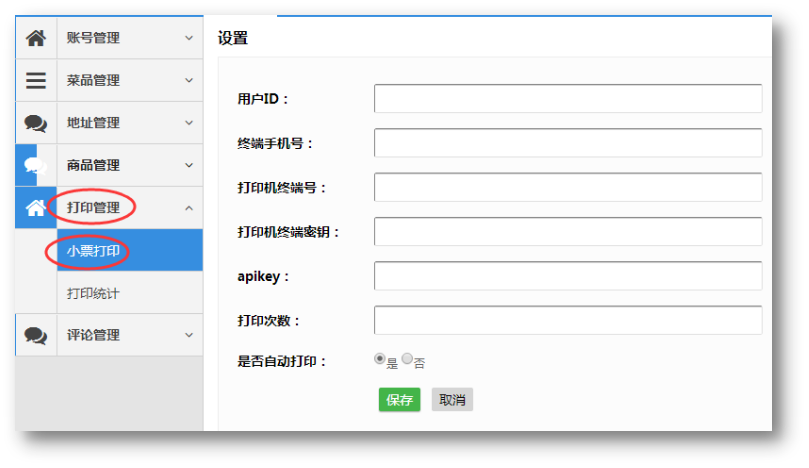809x468 pixels.
Task: Click into the apikey text field
Action: pyautogui.click(x=567, y=275)
